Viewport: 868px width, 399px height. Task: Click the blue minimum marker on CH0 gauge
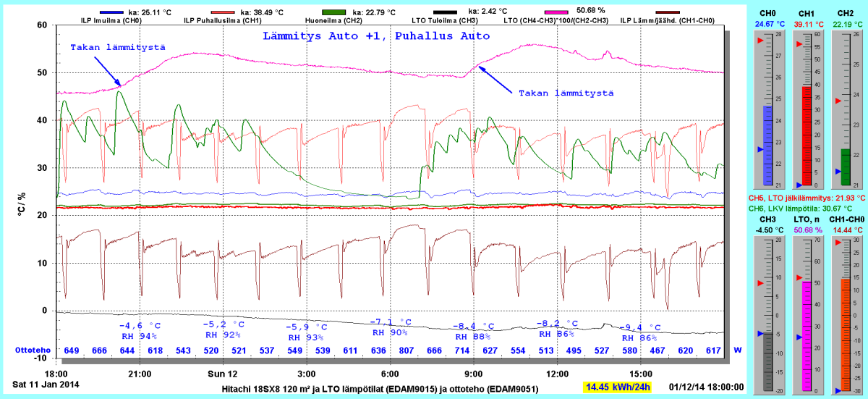(x=759, y=149)
